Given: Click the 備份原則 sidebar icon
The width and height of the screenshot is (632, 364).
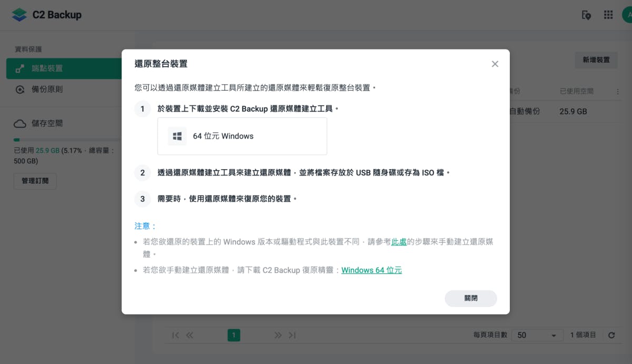Looking at the screenshot, I should click(20, 90).
